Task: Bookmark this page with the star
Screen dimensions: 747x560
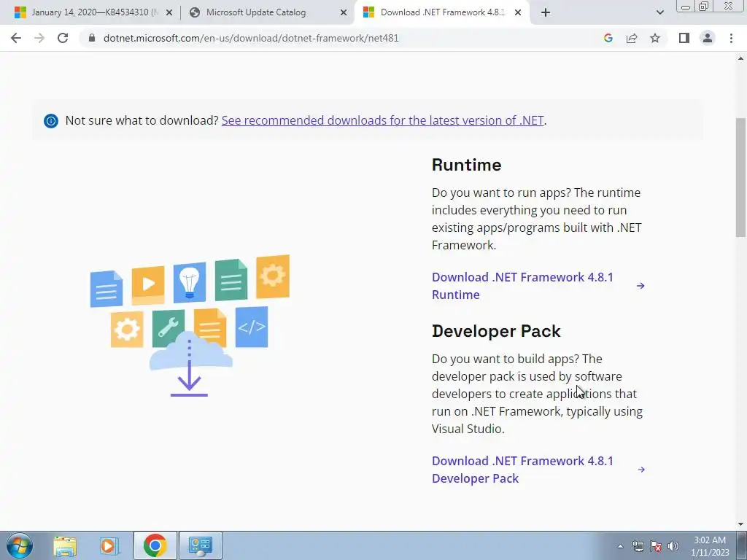Action: pyautogui.click(x=655, y=38)
